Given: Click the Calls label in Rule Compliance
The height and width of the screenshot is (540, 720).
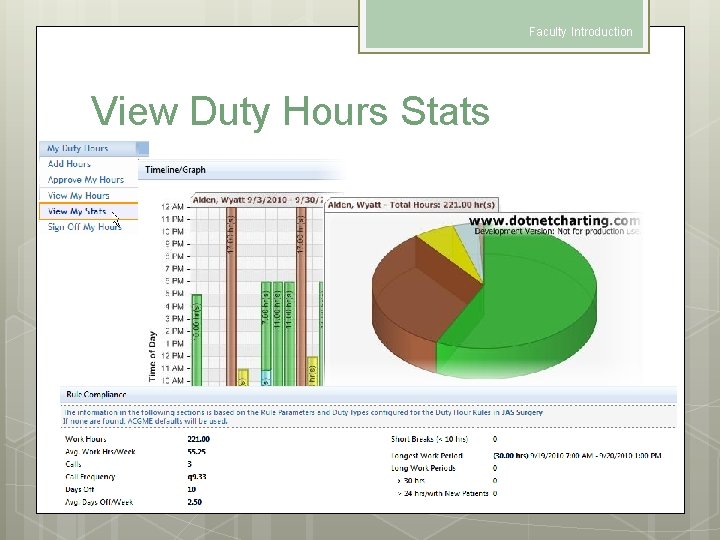Looking at the screenshot, I should tap(73, 464).
